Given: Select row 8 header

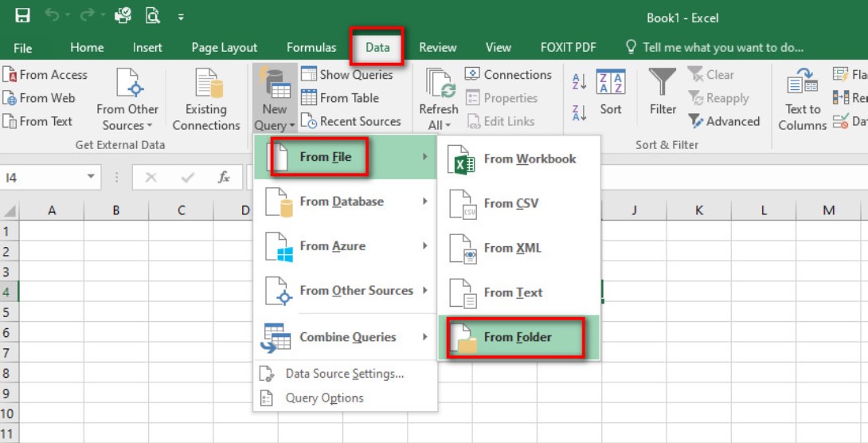Looking at the screenshot, I should tap(10, 373).
